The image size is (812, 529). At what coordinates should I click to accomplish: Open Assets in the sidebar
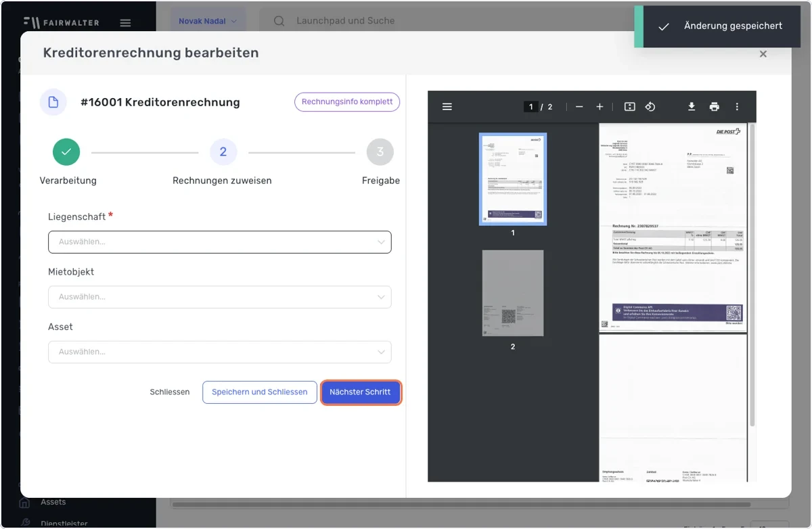[x=53, y=502]
